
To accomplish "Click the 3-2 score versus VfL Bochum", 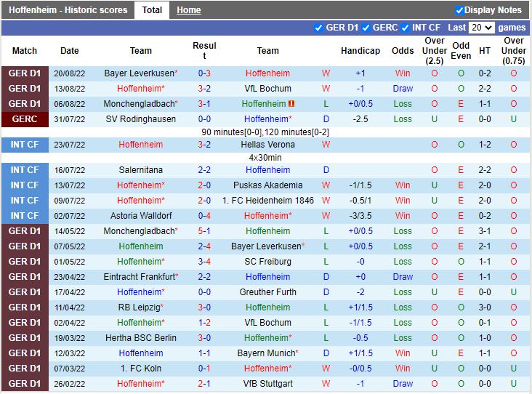I will pos(204,89).
